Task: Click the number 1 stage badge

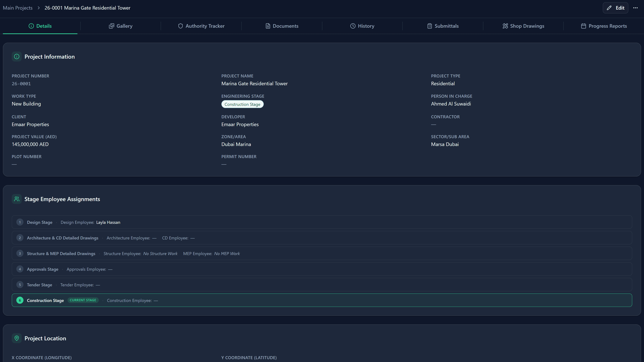Action: point(20,222)
